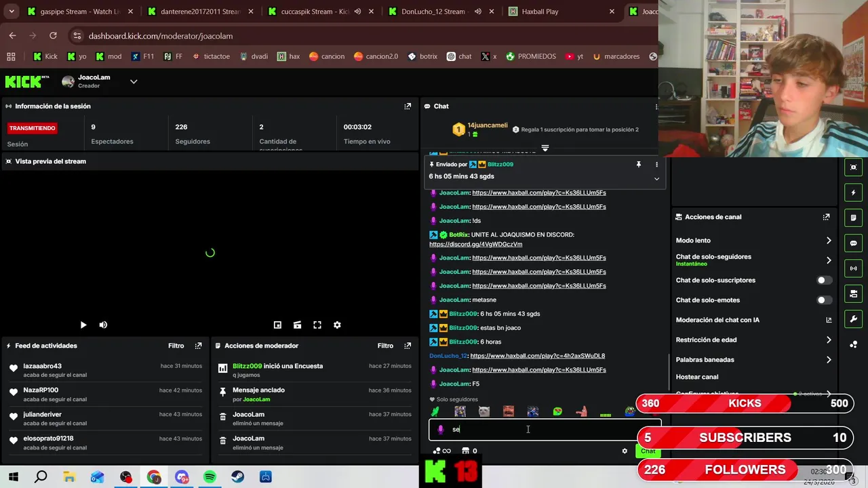The height and width of the screenshot is (488, 868).
Task: Pop out the Acciones de canal panel
Action: click(826, 217)
